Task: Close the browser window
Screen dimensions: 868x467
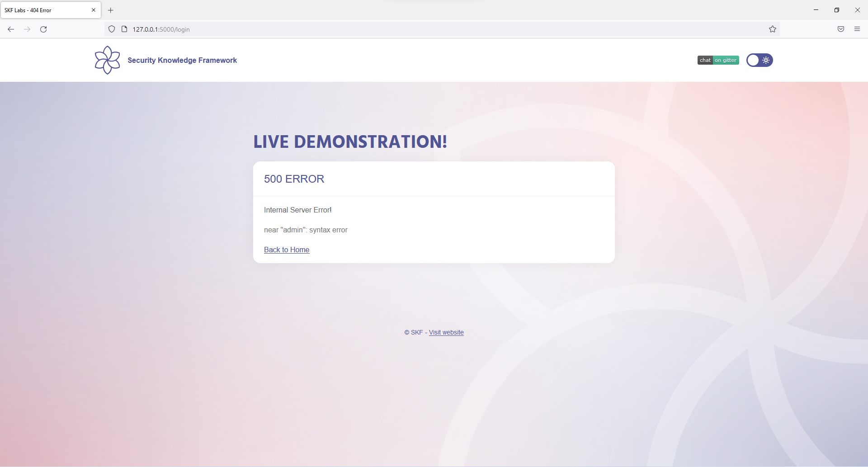Action: coord(858,10)
